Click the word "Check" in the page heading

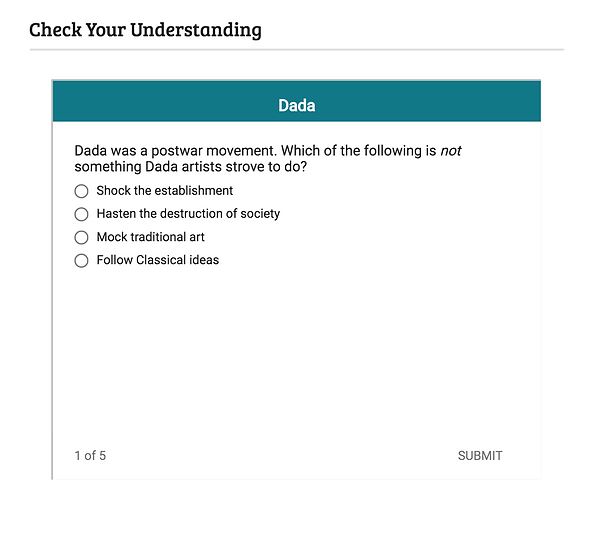(54, 29)
